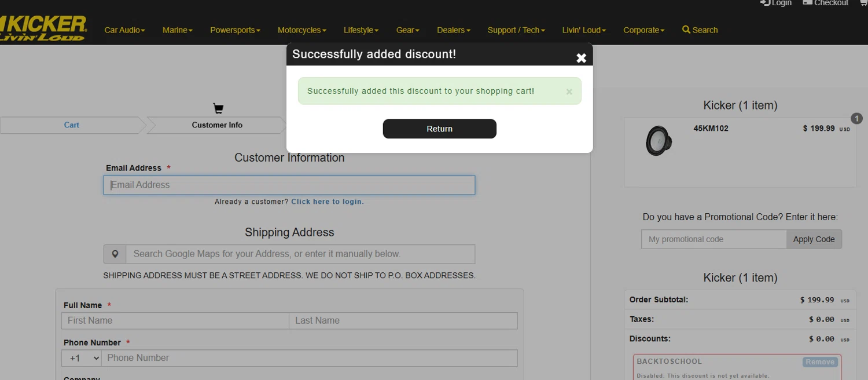Click the shopping cart icon above Customer Info

coord(218,108)
